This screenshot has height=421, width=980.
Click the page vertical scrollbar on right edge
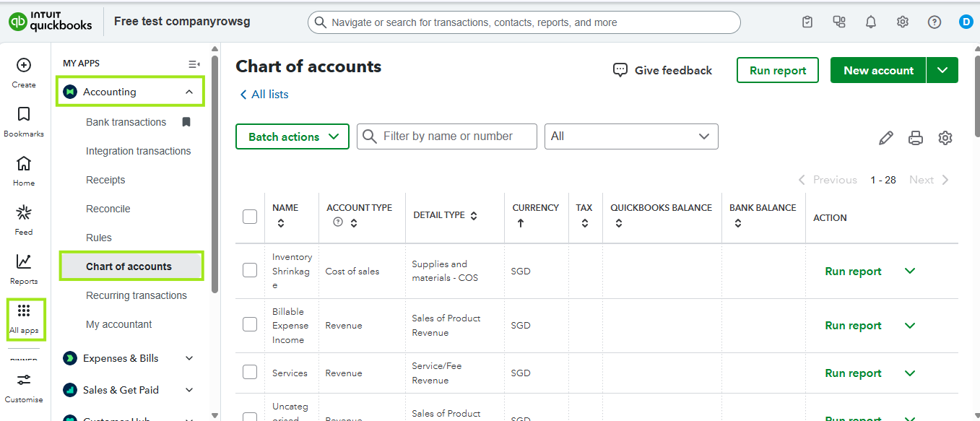coord(976,94)
